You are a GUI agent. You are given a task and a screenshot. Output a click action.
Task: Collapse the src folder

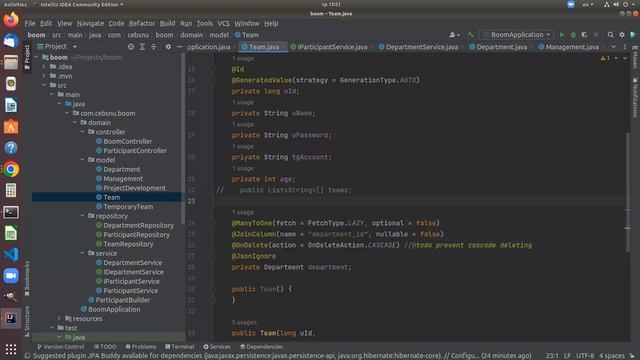[x=44, y=85]
